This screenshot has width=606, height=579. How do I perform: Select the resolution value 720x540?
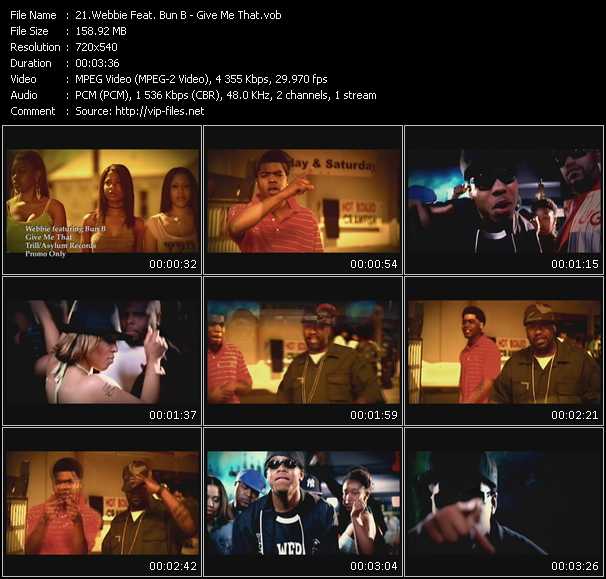pos(96,47)
